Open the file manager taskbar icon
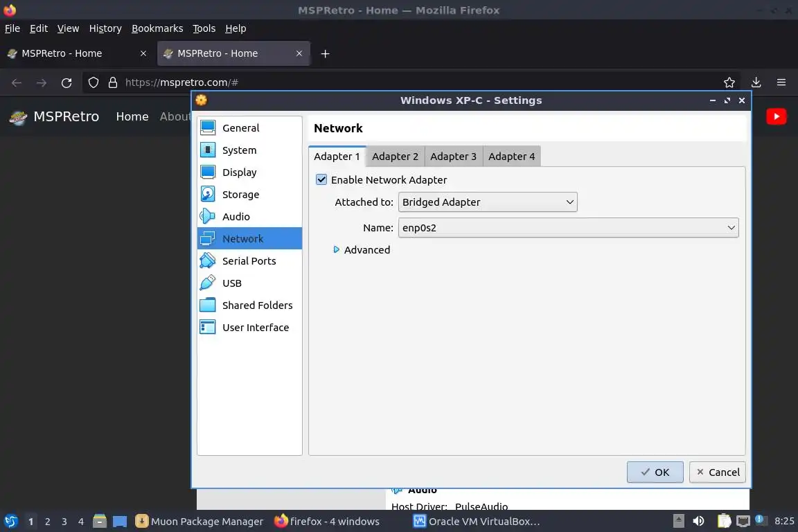 [x=100, y=521]
